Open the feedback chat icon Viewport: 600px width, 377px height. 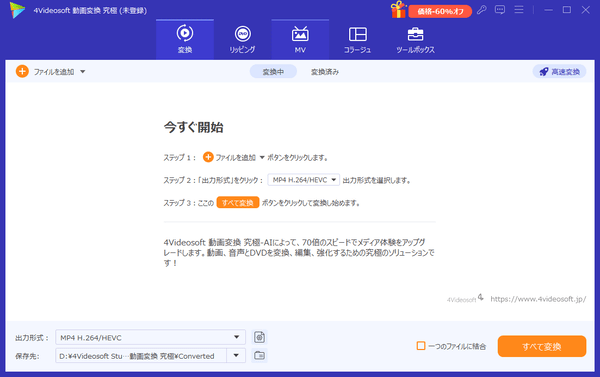500,10
